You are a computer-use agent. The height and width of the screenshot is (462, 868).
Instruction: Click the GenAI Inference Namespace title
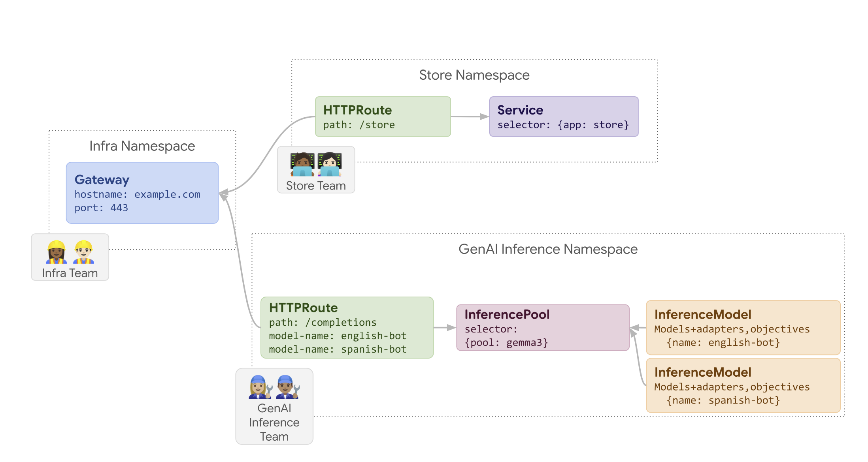547,249
